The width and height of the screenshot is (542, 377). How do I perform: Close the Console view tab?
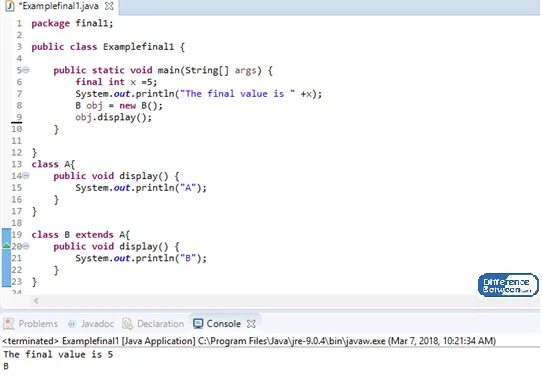[251, 324]
